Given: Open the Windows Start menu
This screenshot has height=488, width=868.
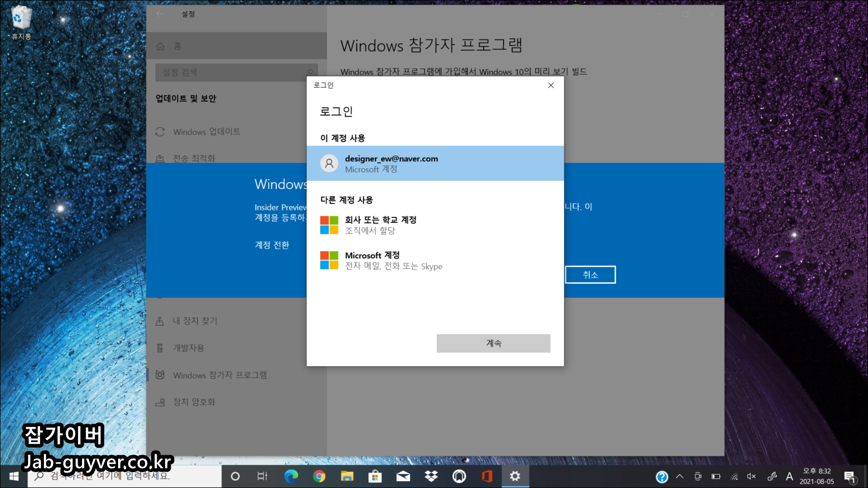Looking at the screenshot, I should 14,476.
